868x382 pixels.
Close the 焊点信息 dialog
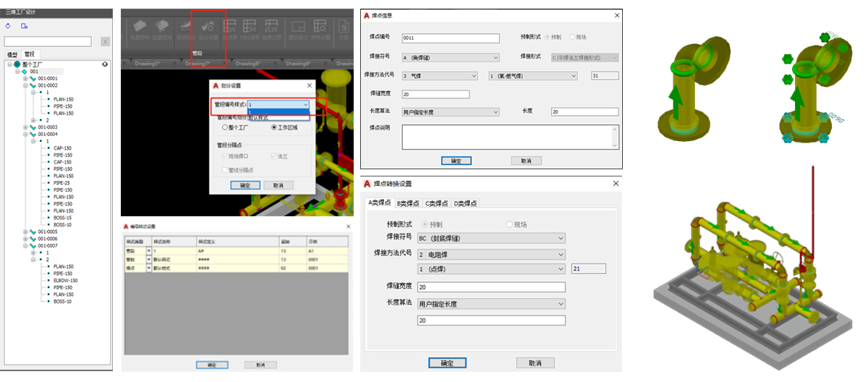[x=617, y=15]
